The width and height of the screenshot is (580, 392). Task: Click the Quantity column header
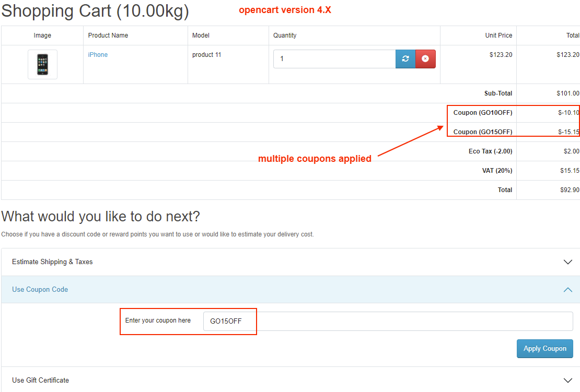[285, 35]
